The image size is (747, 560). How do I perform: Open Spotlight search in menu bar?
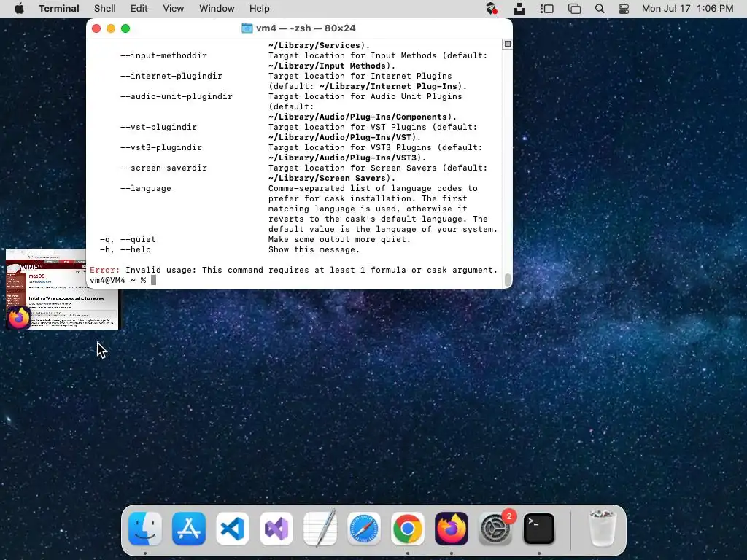coord(600,9)
